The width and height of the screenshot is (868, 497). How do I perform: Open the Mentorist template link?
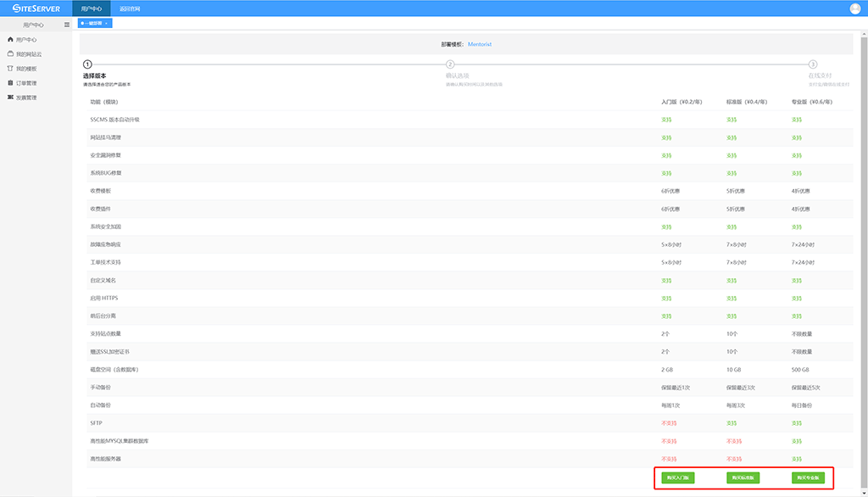click(x=480, y=43)
